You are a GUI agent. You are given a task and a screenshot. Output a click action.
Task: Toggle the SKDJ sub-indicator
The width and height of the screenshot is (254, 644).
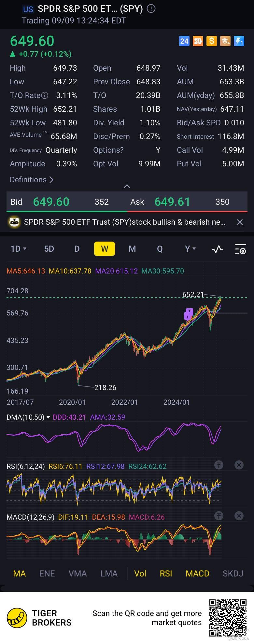tap(233, 573)
